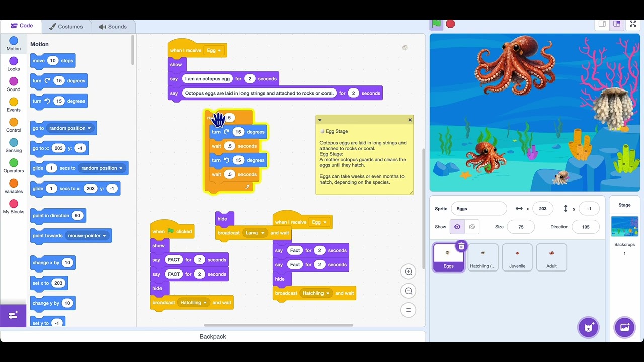Image resolution: width=644 pixels, height=362 pixels.
Task: Edit the sprite y position field
Action: tap(589, 208)
